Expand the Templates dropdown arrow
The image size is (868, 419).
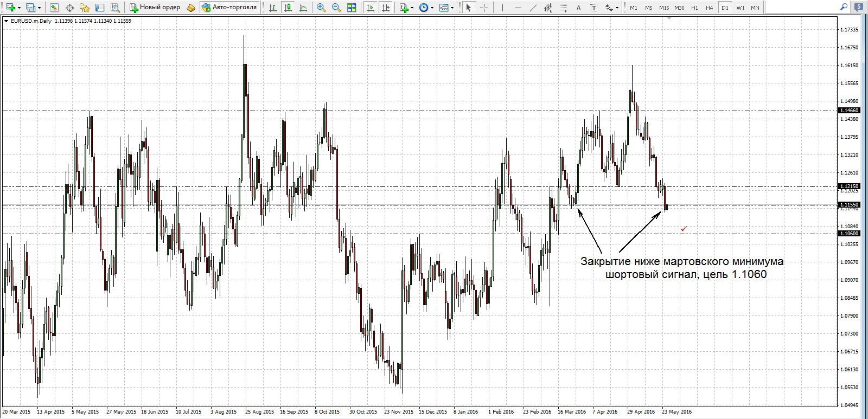click(452, 8)
